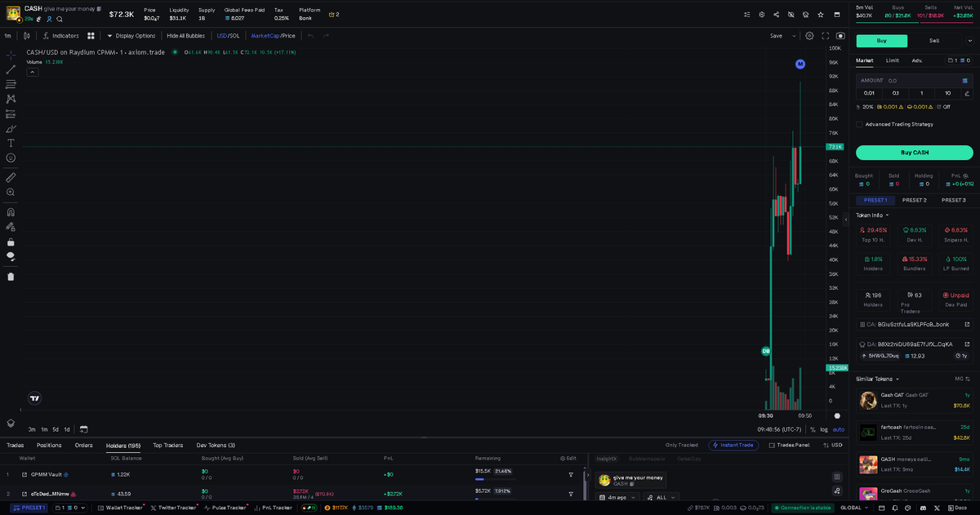Open date range calendar icon
The height and width of the screenshot is (515, 980).
coord(83,428)
